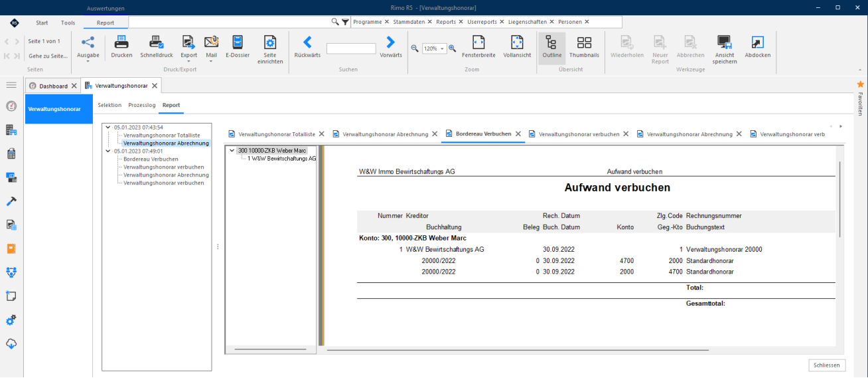The image size is (868, 378).
Task: Click the report horizontal scrollbar
Action: click(x=518, y=349)
